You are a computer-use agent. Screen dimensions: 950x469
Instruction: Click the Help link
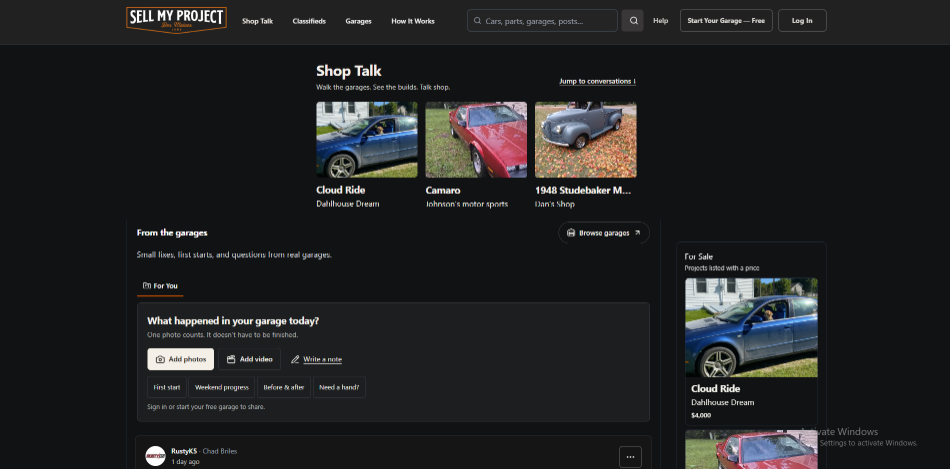tap(660, 21)
